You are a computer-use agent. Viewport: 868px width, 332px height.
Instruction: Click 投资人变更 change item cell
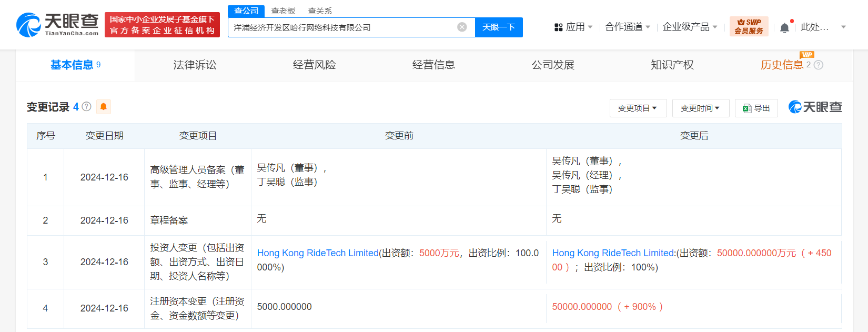[x=197, y=262]
